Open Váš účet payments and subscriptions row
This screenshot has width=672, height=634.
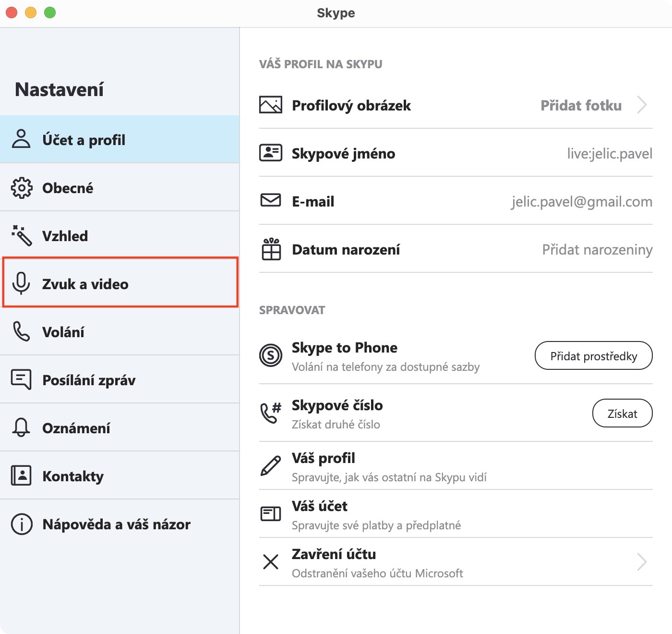(376, 514)
